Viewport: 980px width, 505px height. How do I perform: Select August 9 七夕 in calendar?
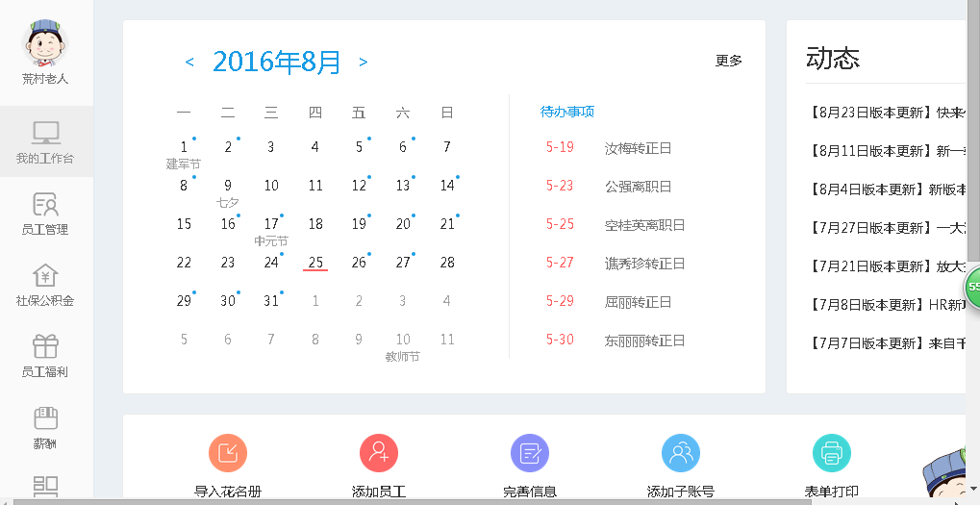coord(228,187)
